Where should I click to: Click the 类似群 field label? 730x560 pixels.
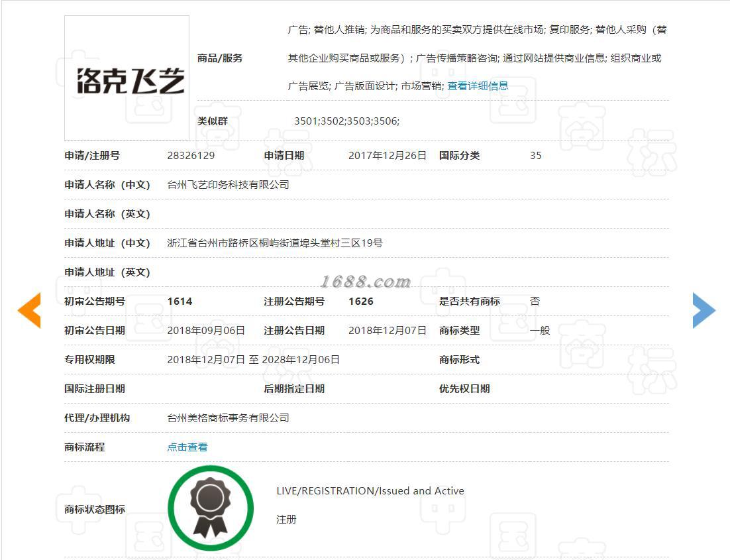(212, 121)
